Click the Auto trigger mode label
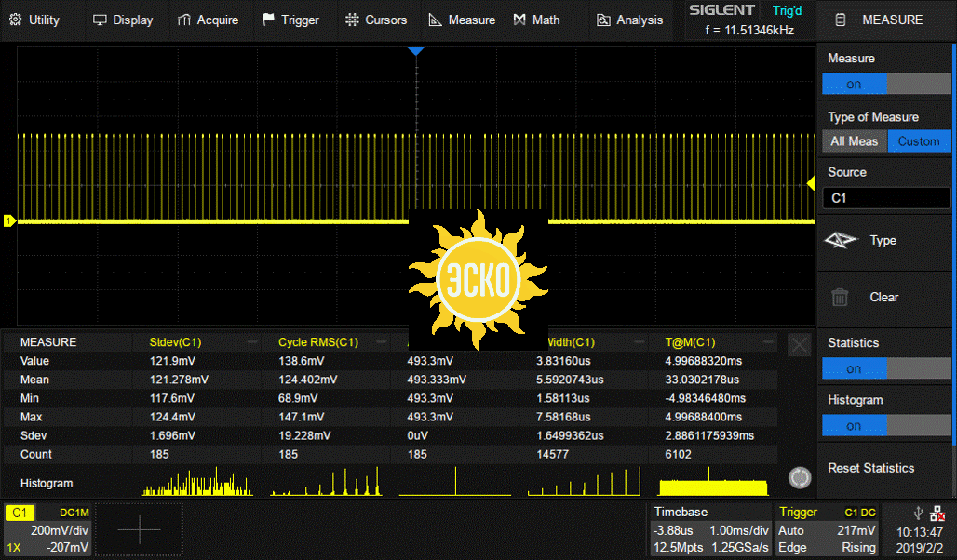Image resolution: width=957 pixels, height=560 pixels. [x=791, y=530]
